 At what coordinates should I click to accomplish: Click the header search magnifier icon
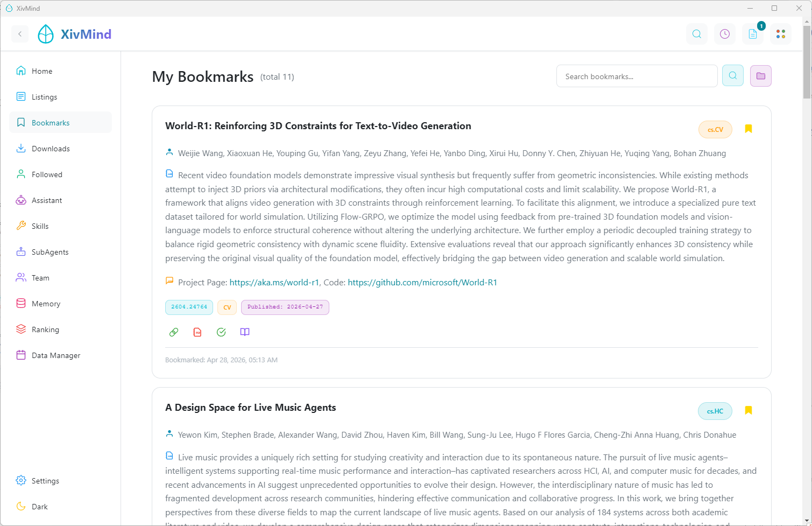[697, 34]
